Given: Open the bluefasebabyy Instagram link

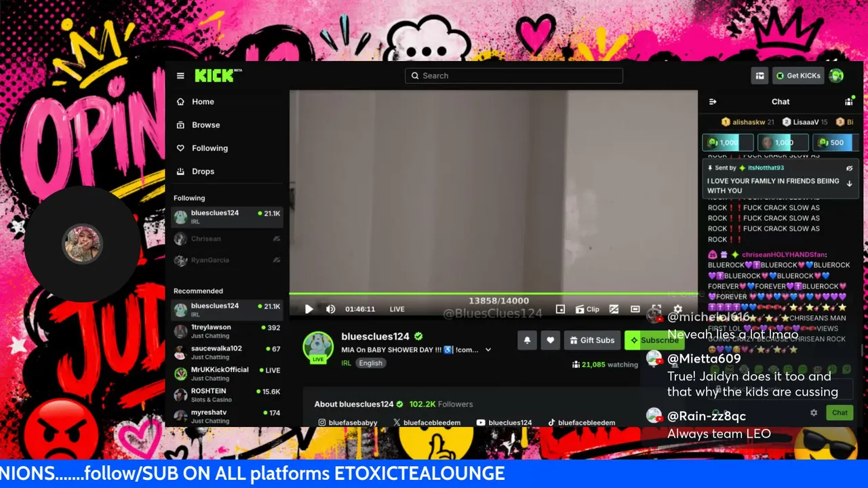Looking at the screenshot, I should (348, 423).
